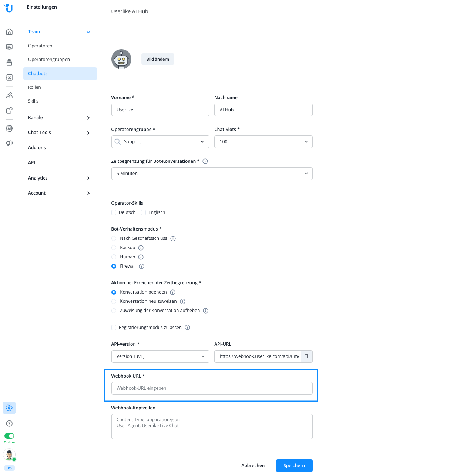The height and width of the screenshot is (476, 470).
Task: Select the Human behavior mode
Action: [x=114, y=257]
